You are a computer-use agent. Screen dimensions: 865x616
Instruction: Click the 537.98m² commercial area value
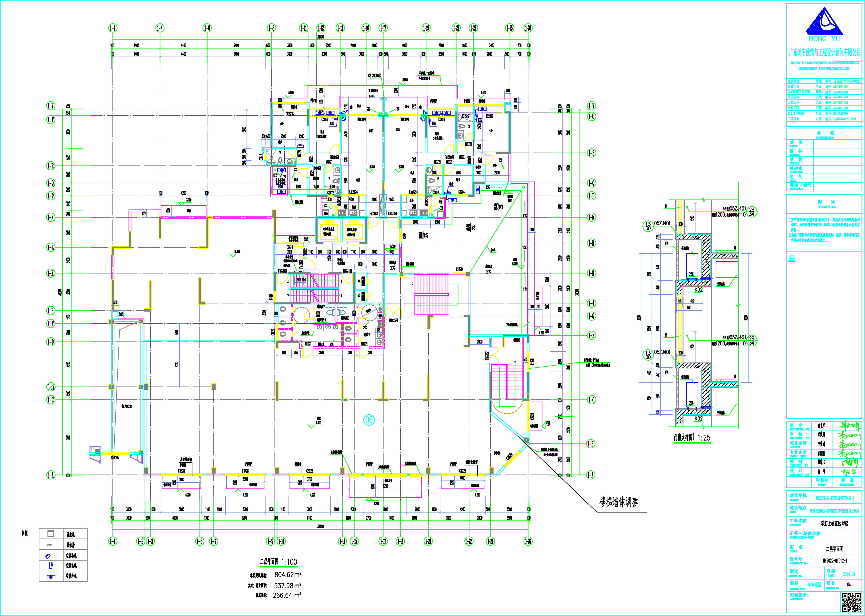pos(288,585)
